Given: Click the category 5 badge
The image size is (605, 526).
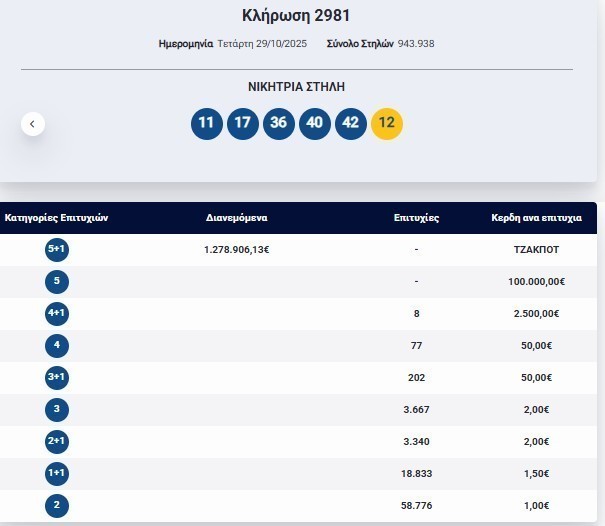Looking at the screenshot, I should coord(57,282).
